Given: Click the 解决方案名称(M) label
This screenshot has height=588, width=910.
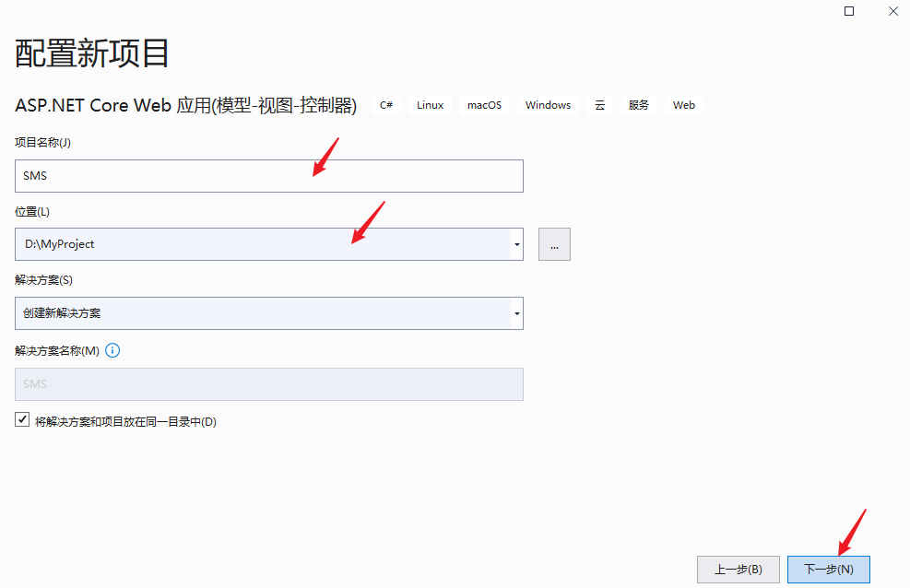Looking at the screenshot, I should [x=57, y=351].
